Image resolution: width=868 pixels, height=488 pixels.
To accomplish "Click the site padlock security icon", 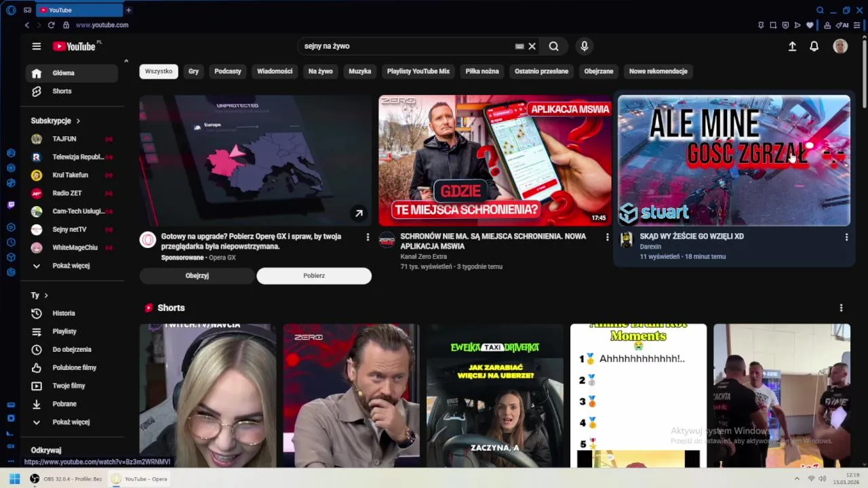I will click(x=66, y=25).
